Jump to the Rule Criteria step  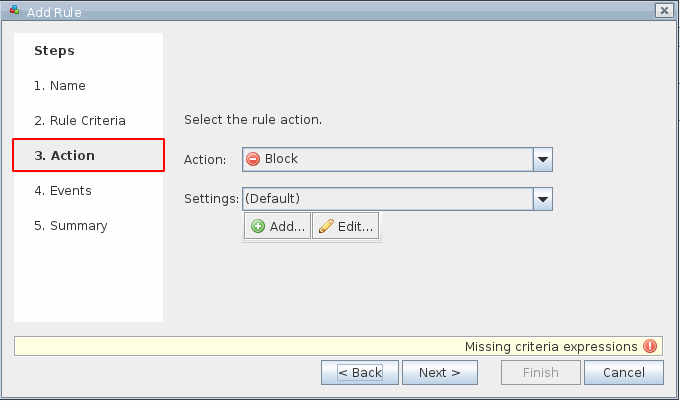80,121
